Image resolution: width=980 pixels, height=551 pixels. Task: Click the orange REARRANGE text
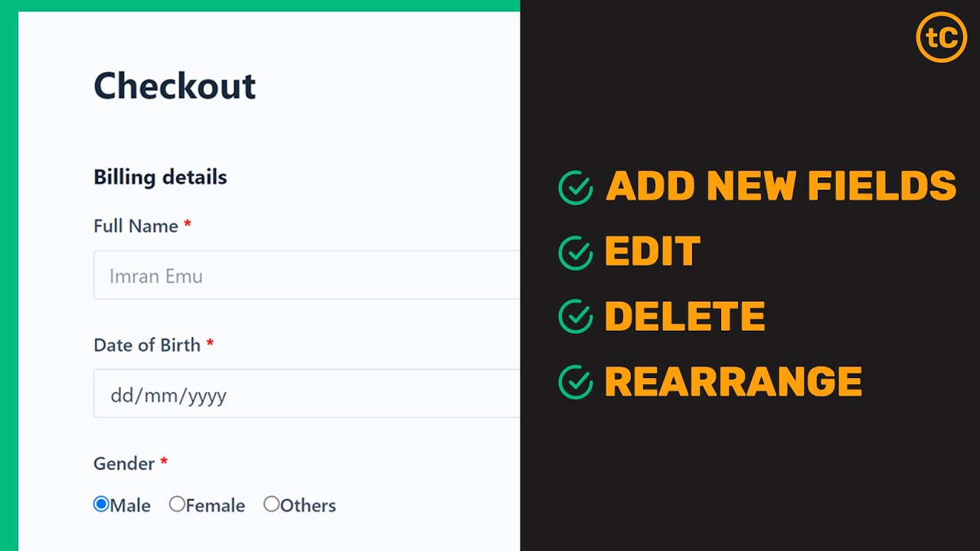pyautogui.click(x=733, y=382)
